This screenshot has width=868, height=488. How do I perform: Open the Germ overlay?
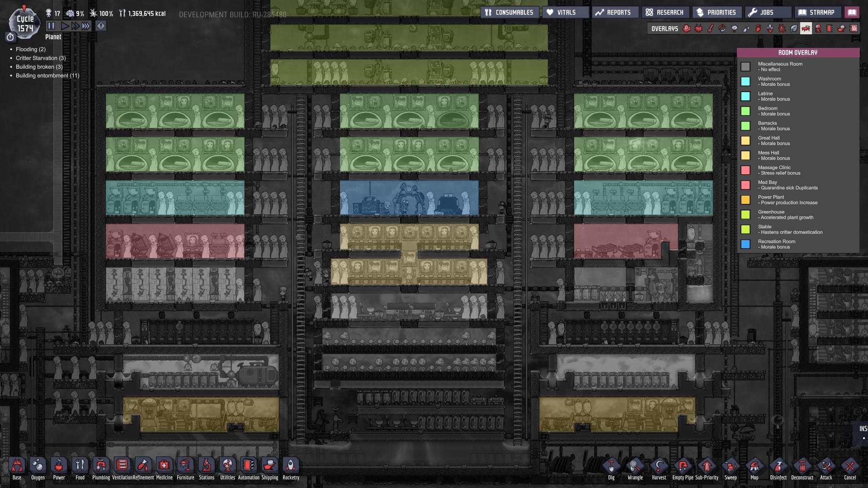pyautogui.click(x=782, y=28)
